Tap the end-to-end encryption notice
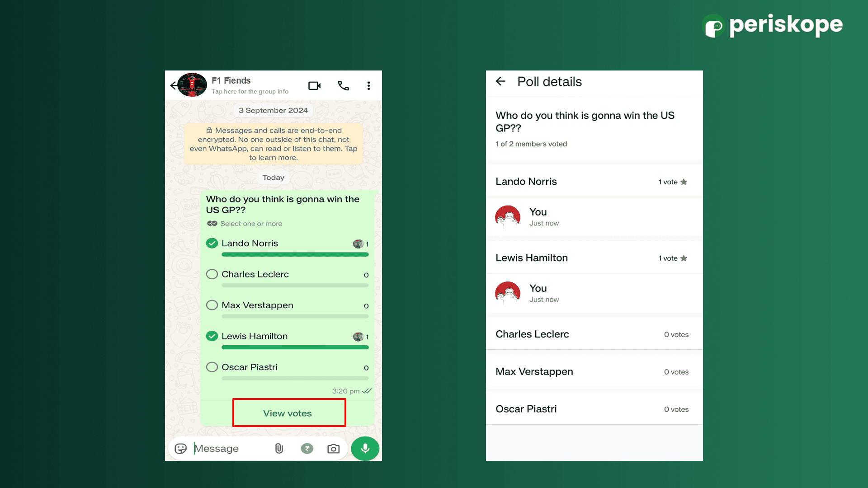This screenshot has width=868, height=488. pos(273,144)
